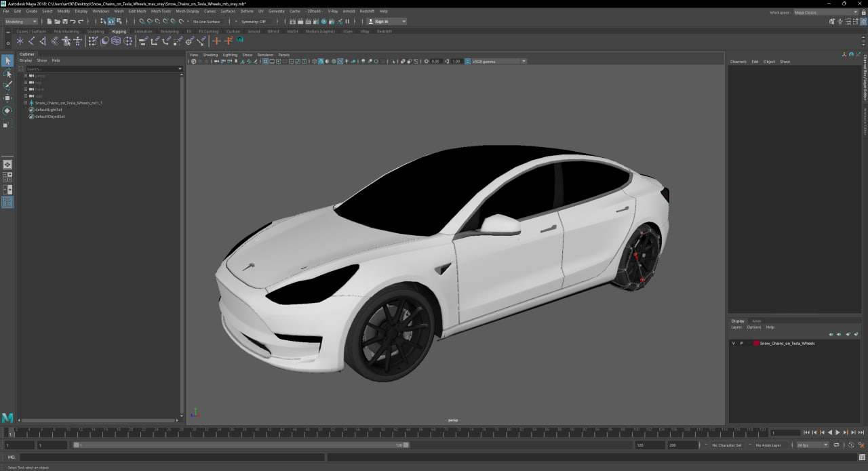
Task: Choose the Lasso selection tool
Action: click(7, 73)
